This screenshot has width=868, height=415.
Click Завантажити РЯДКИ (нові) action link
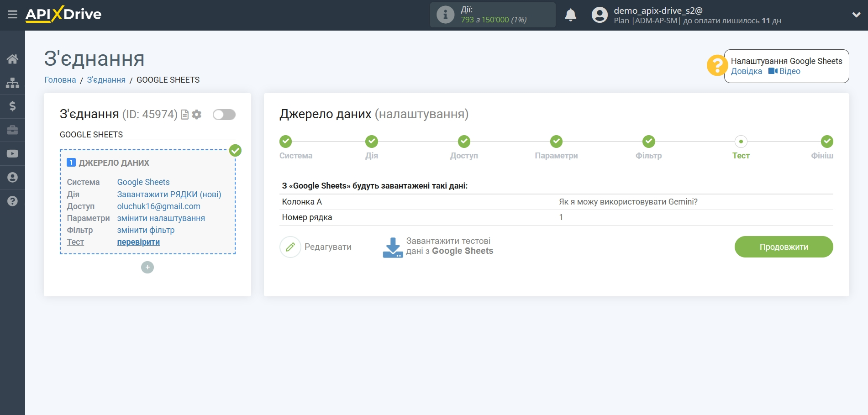click(x=169, y=194)
